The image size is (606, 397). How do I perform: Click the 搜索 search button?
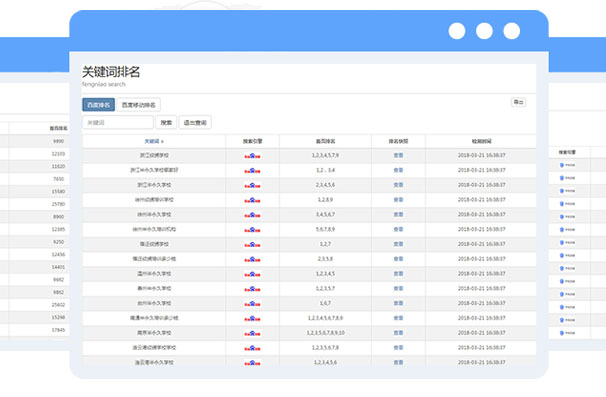pyautogui.click(x=166, y=123)
